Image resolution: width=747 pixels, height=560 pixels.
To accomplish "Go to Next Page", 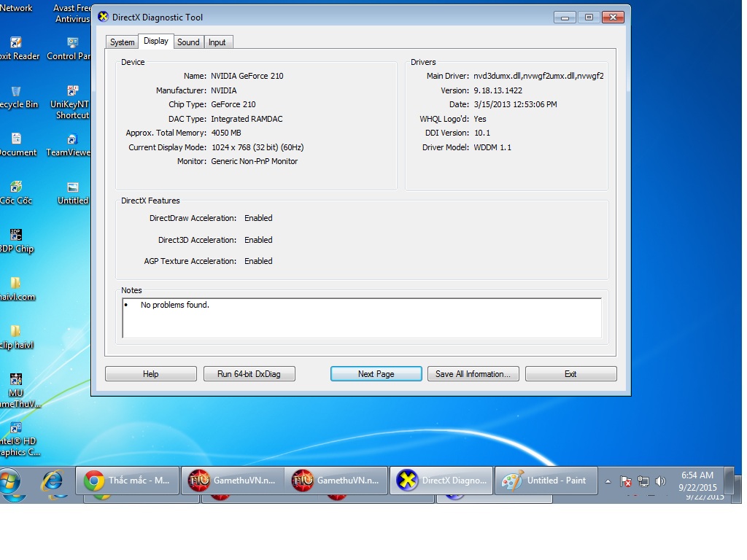I will (376, 374).
